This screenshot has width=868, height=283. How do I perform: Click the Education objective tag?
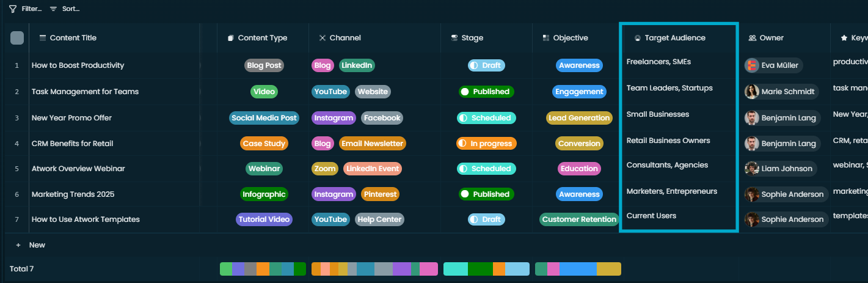pos(579,169)
